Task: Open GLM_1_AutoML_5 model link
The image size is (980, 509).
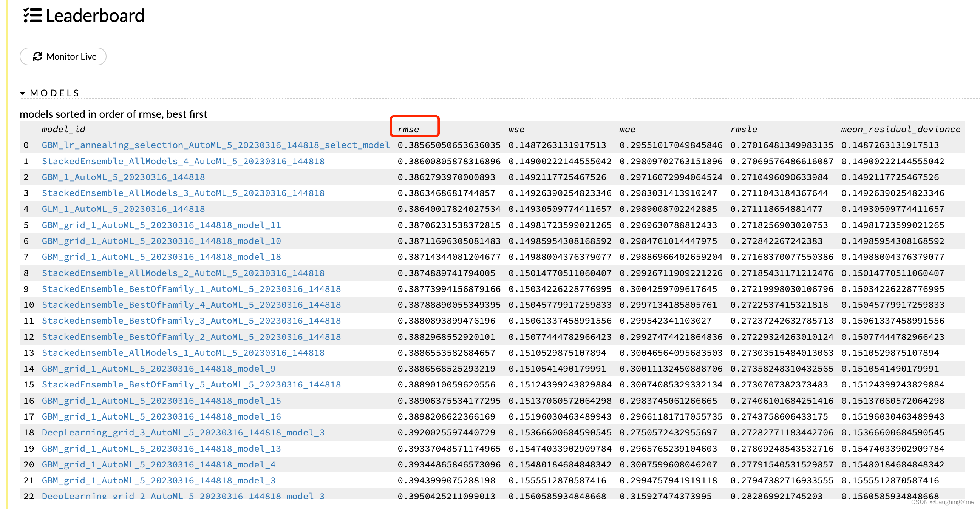Action: coord(123,209)
